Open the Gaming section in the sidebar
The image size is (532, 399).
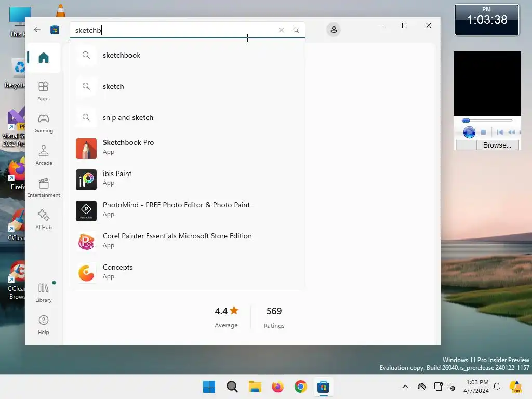click(44, 123)
